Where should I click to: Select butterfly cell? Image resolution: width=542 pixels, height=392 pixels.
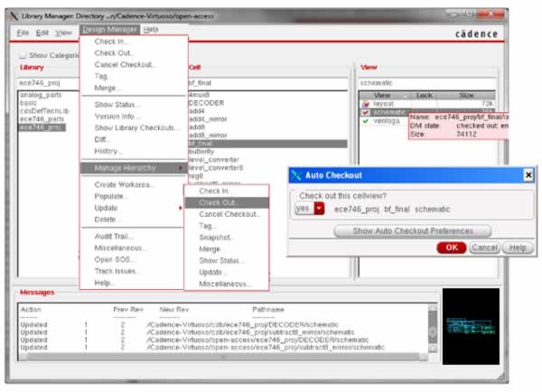pyautogui.click(x=201, y=152)
